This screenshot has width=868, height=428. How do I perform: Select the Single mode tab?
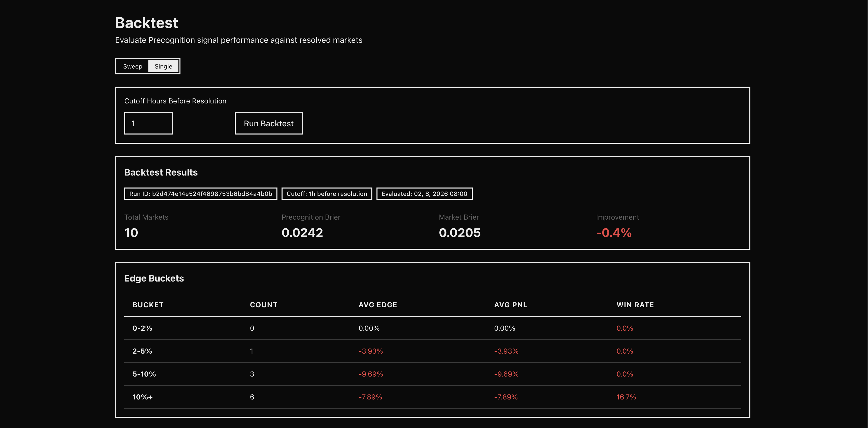(163, 66)
